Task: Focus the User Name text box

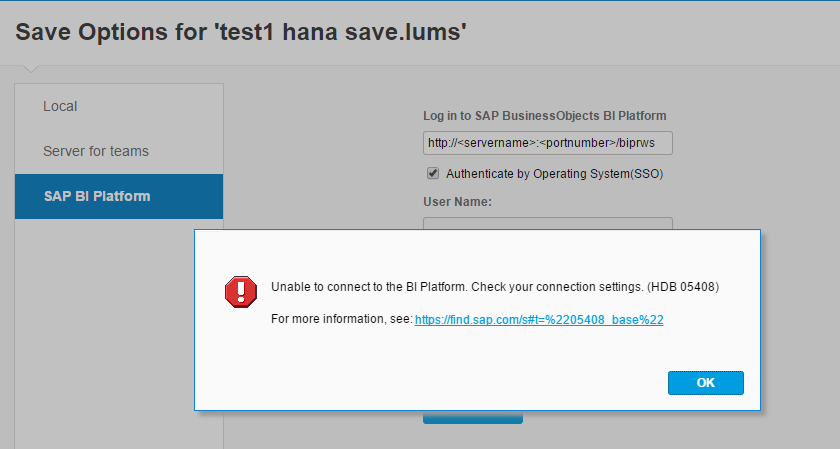Action: (548, 223)
